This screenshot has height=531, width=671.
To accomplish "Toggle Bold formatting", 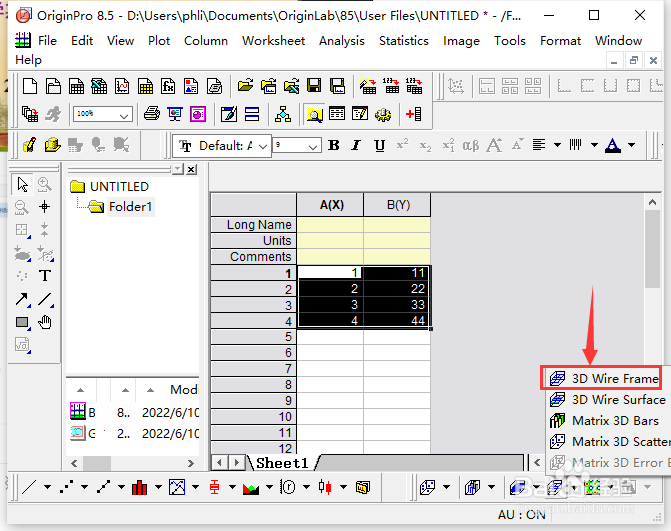I will tap(334, 145).
